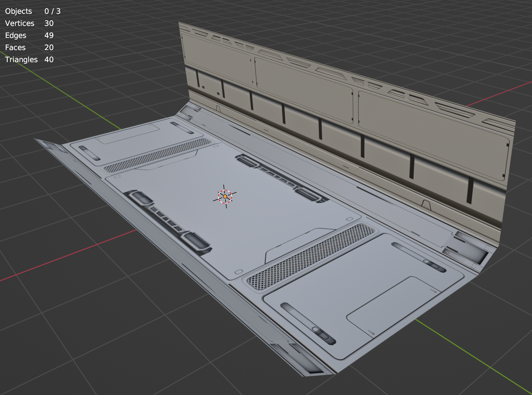The height and width of the screenshot is (395, 532).
Task: Click the Triangles statistic showing 40
Action: pos(29,59)
